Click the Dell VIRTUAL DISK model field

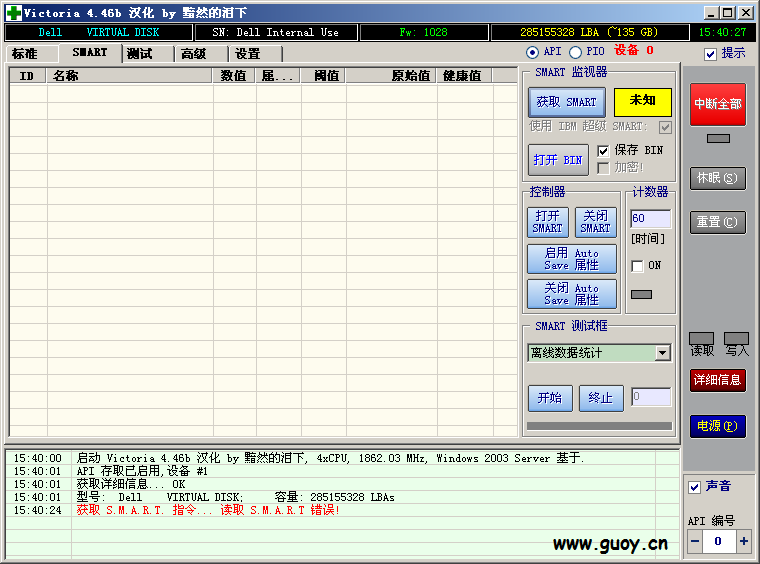[99, 32]
